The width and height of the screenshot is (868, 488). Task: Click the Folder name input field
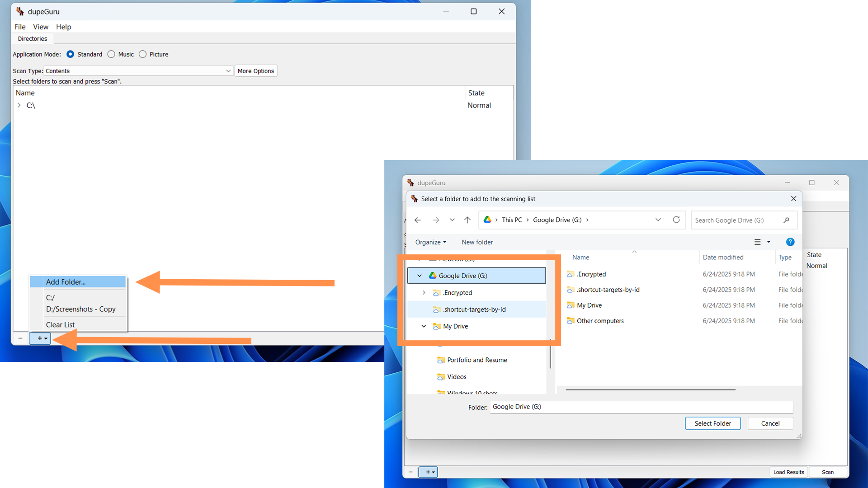pos(641,407)
